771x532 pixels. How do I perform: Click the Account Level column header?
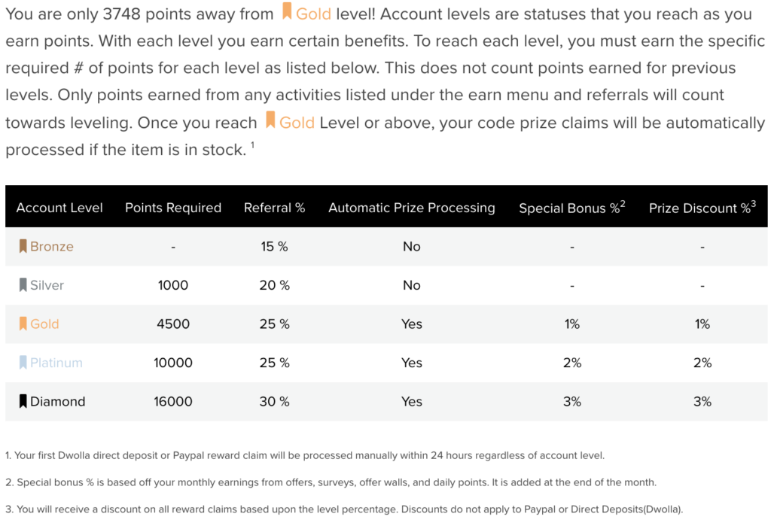[x=59, y=208]
